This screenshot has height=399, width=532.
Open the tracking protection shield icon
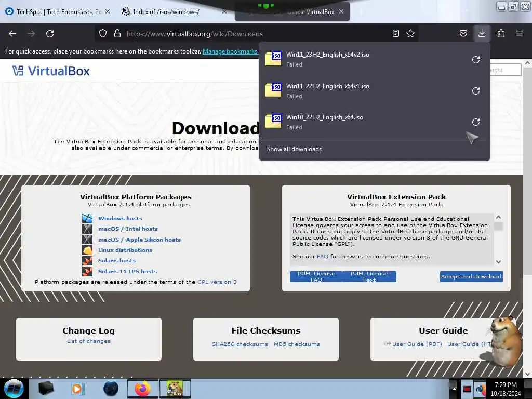(x=103, y=34)
